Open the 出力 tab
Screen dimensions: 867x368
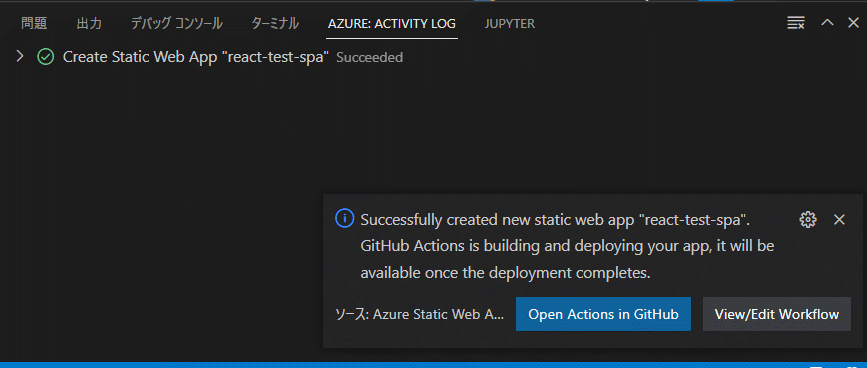tap(89, 23)
